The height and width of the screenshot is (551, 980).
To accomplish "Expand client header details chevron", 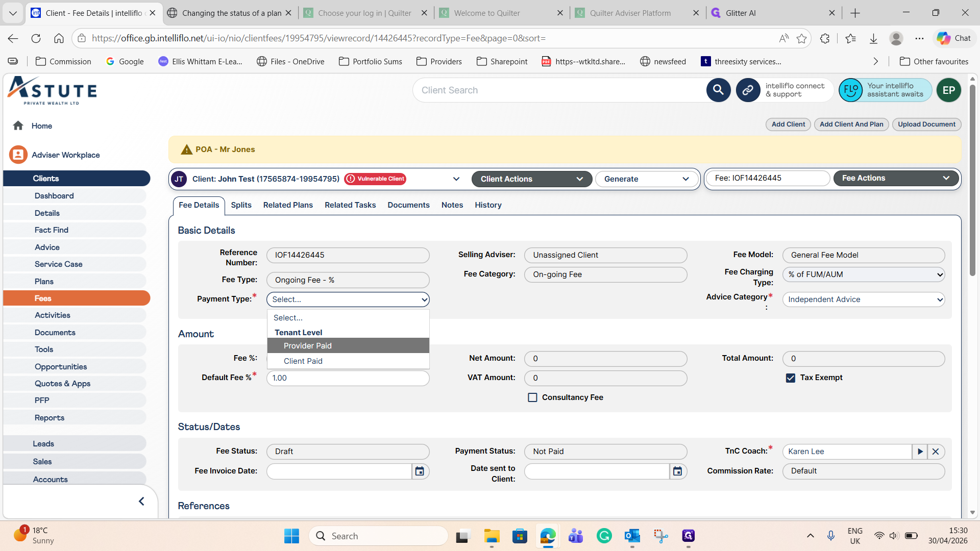I will pos(456,179).
